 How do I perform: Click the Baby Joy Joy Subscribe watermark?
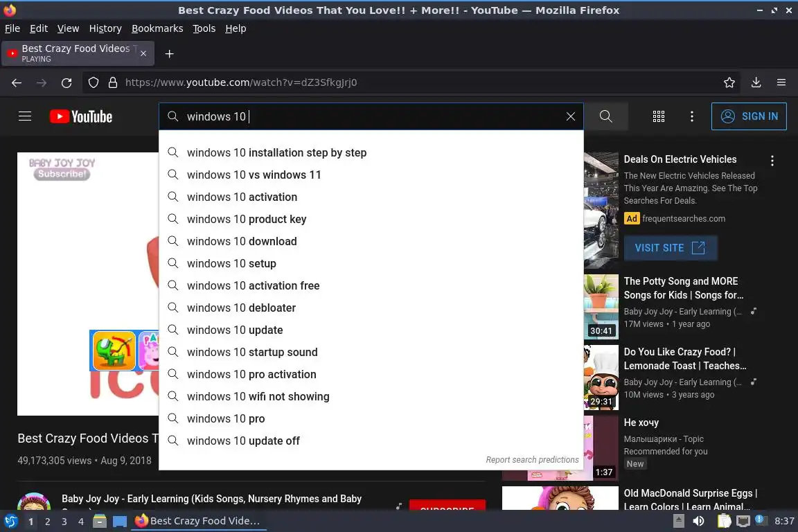[62, 174]
